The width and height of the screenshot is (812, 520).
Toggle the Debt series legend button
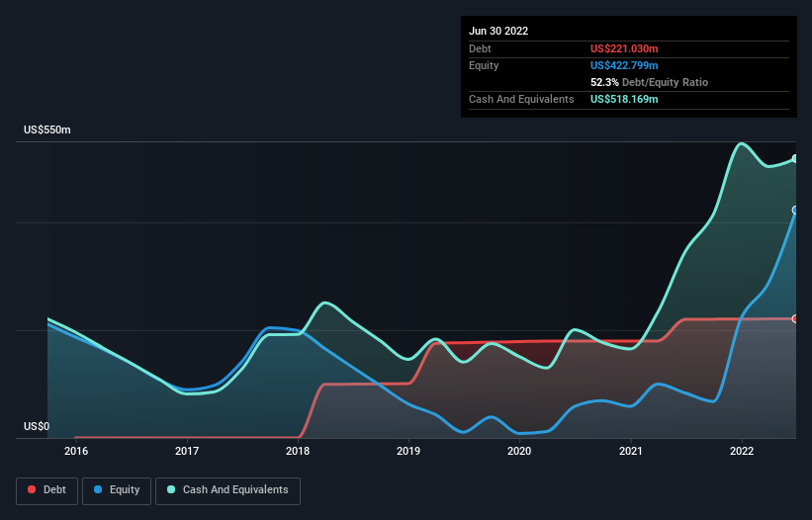tap(46, 490)
